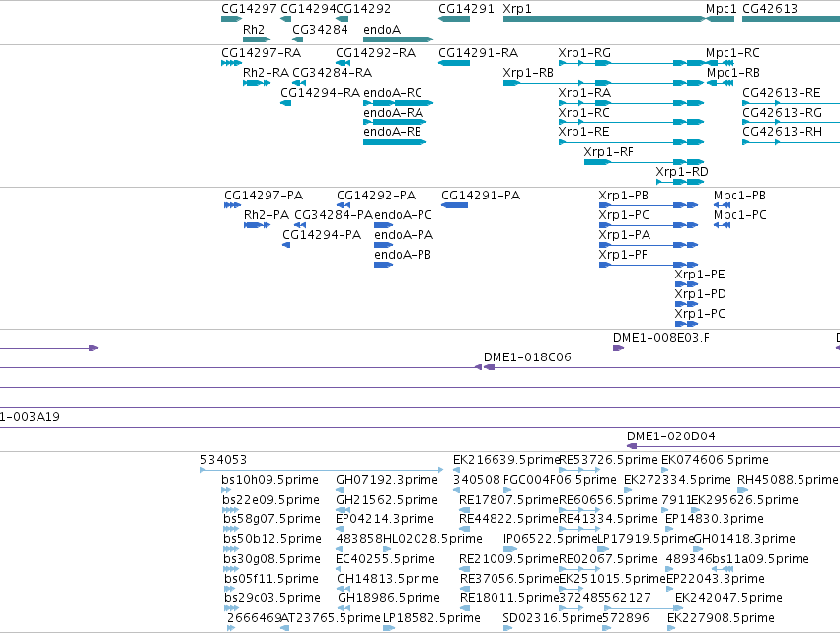Click the endoA-RB transcript bar
The height and width of the screenshot is (633, 840).
395,142
